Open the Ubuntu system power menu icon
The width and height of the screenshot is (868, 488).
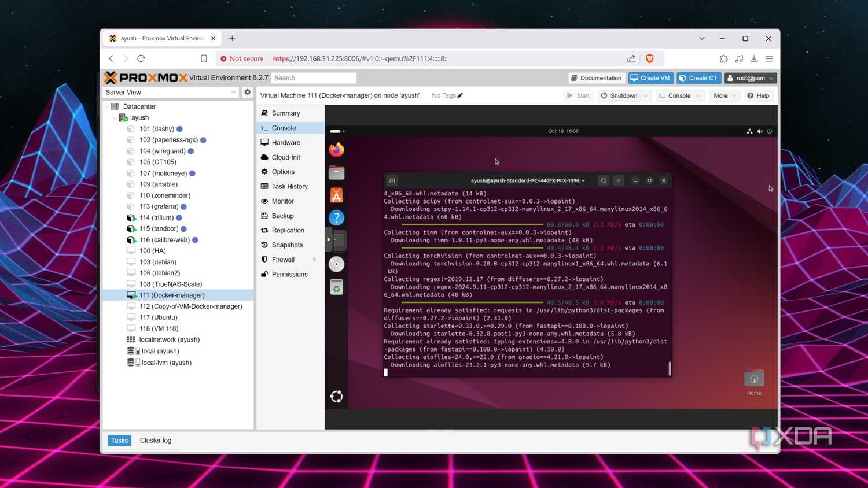pyautogui.click(x=770, y=131)
